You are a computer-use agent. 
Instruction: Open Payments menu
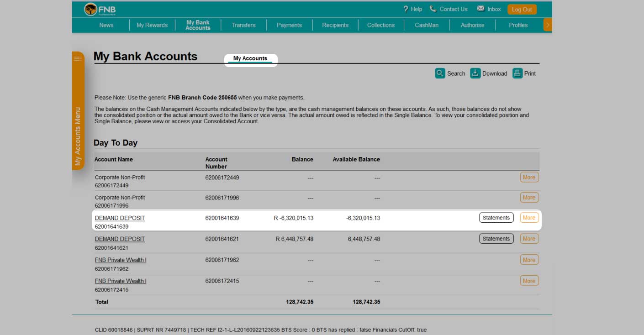[289, 25]
